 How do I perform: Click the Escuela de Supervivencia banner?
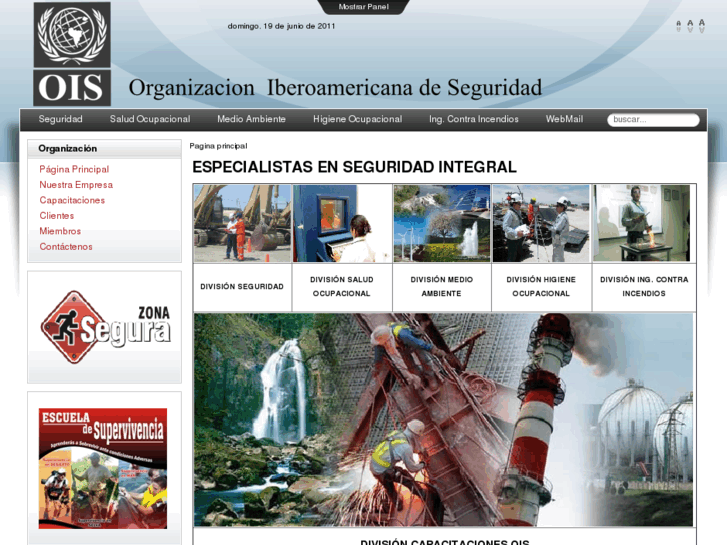(103, 468)
